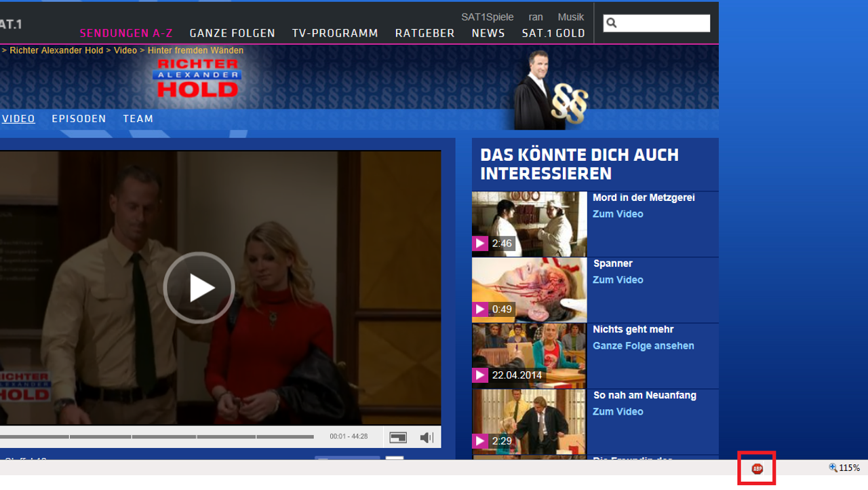Click the 00:01 - 44:28 time display
This screenshot has height=490, width=868.
pos(349,436)
